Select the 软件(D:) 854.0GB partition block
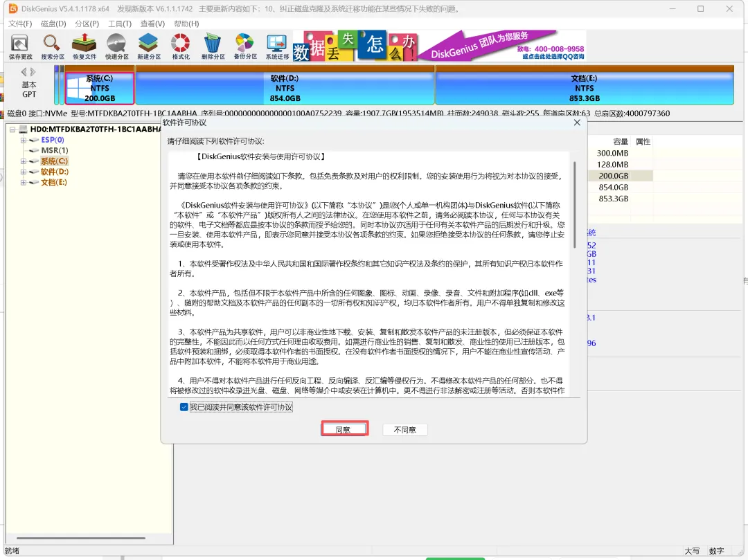The image size is (748, 560). 285,88
